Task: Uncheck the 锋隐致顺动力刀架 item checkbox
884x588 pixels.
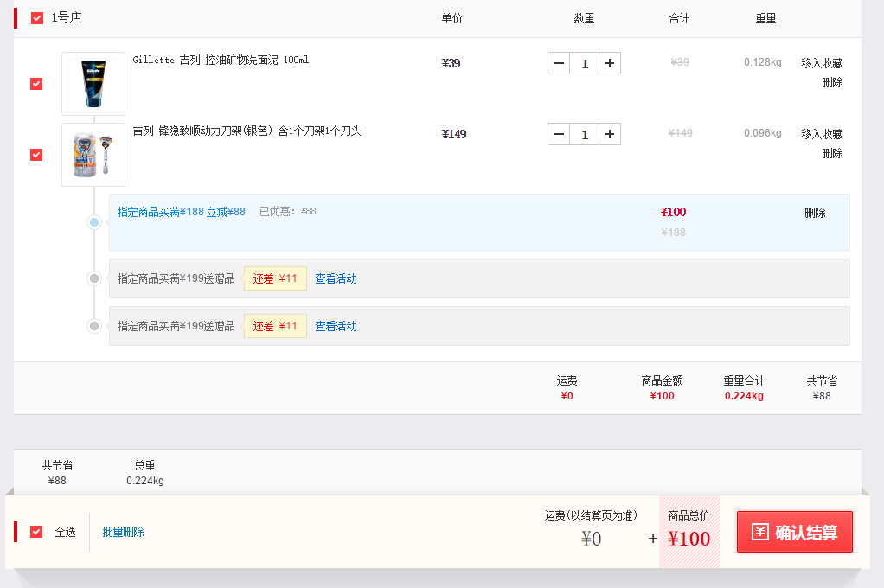Action: [x=36, y=155]
